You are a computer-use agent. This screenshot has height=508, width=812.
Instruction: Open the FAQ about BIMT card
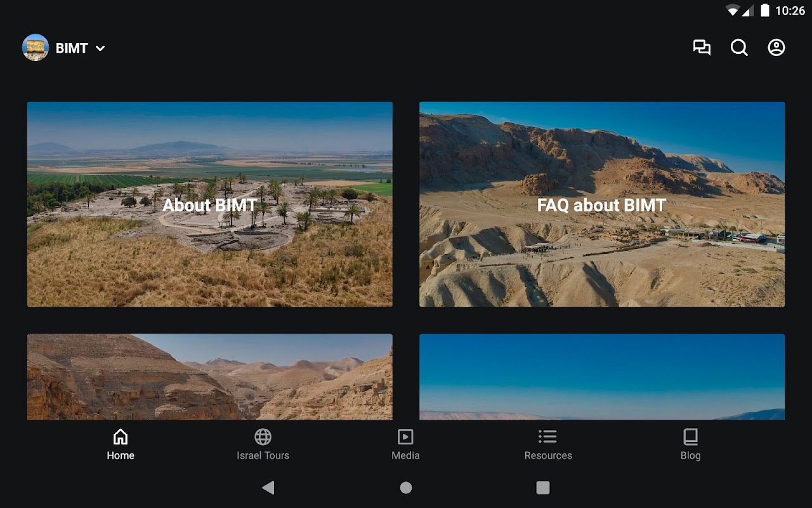[602, 204]
